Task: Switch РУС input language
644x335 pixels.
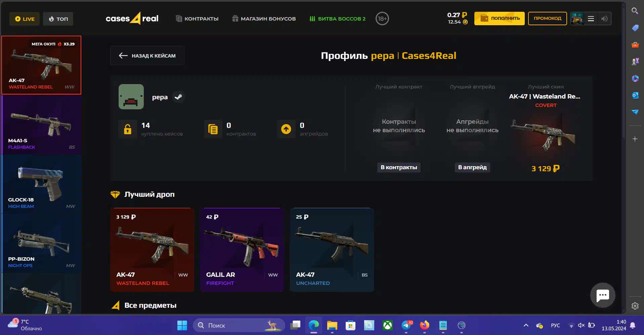Action: [x=555, y=325]
